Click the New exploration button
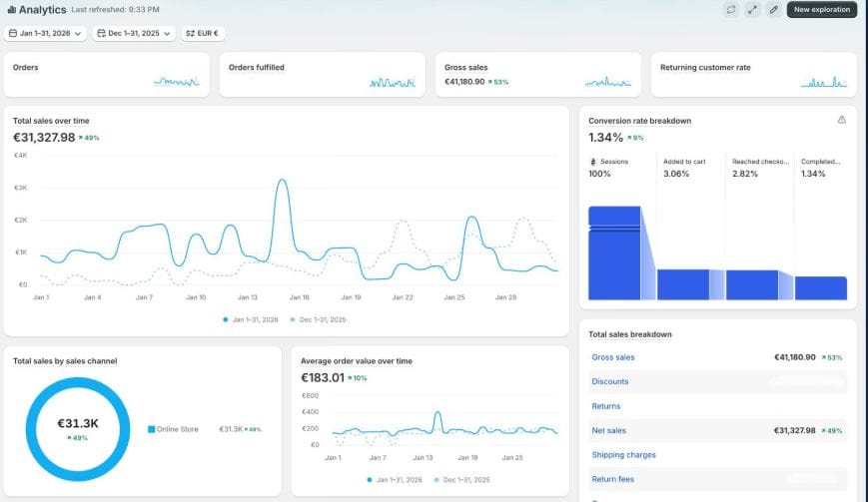 [x=821, y=9]
